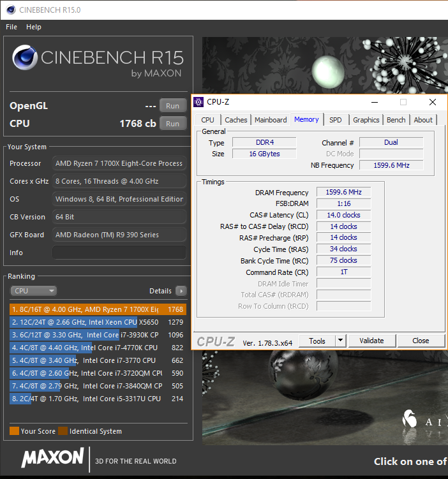Click the Validate button in CPU-Z
The height and width of the screenshot is (479, 448).
click(371, 341)
